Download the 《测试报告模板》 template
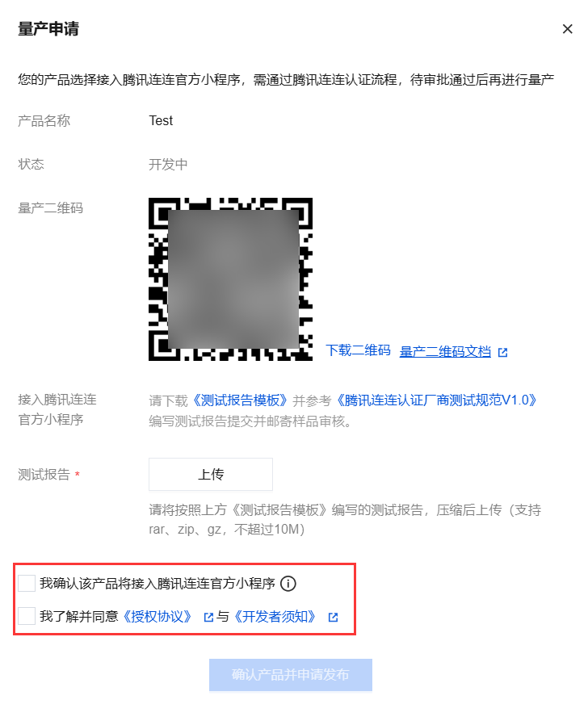 click(x=240, y=400)
